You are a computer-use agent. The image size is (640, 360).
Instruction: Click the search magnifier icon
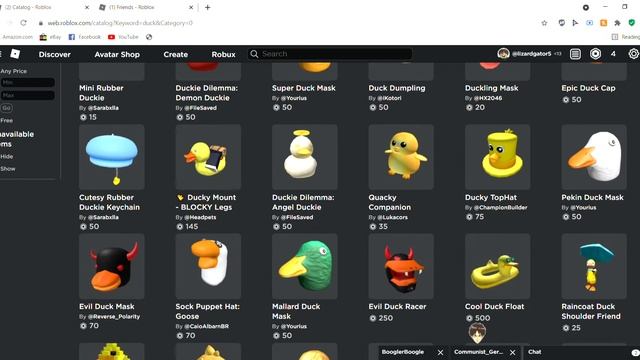pyautogui.click(x=254, y=54)
